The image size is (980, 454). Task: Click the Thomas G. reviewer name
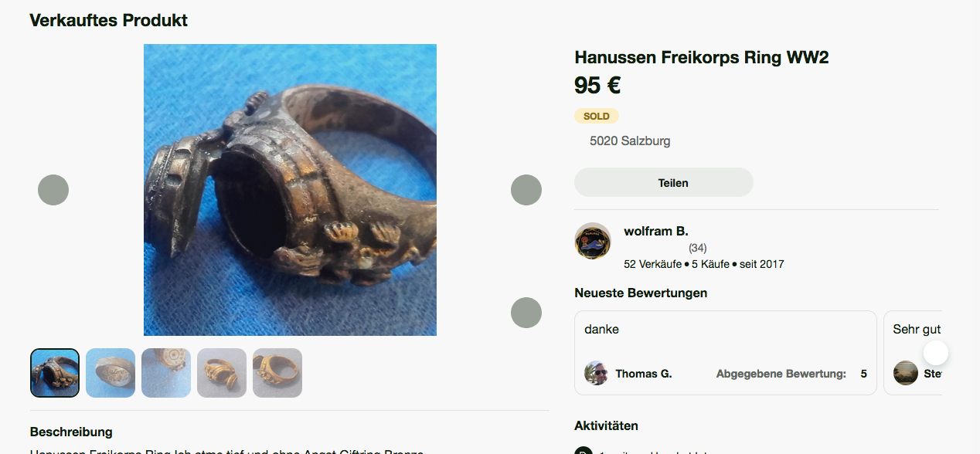pos(644,374)
